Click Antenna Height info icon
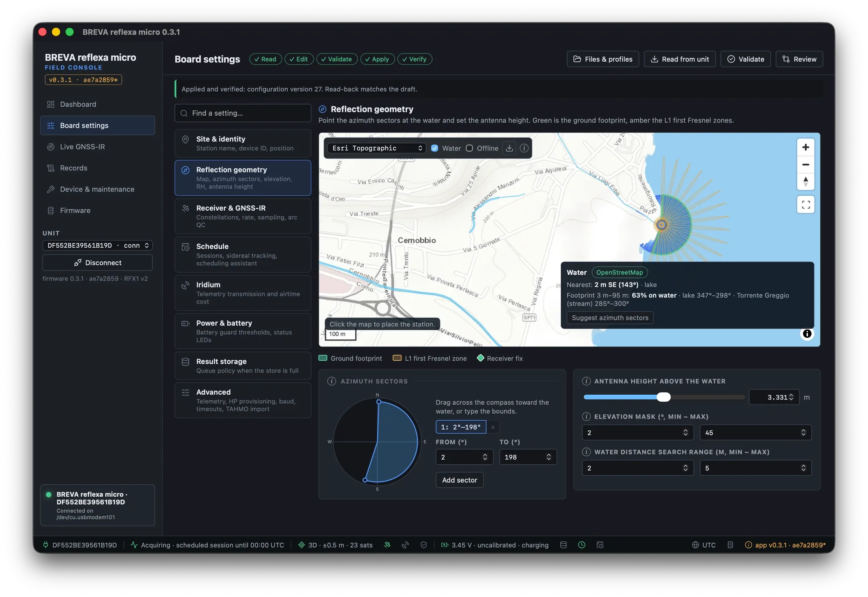 coord(586,381)
